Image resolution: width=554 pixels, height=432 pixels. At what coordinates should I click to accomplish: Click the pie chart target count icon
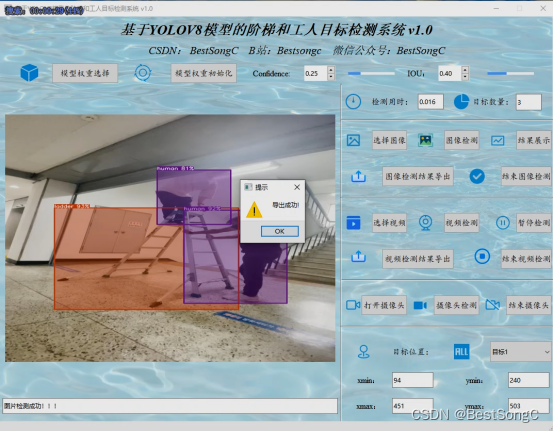(461, 102)
